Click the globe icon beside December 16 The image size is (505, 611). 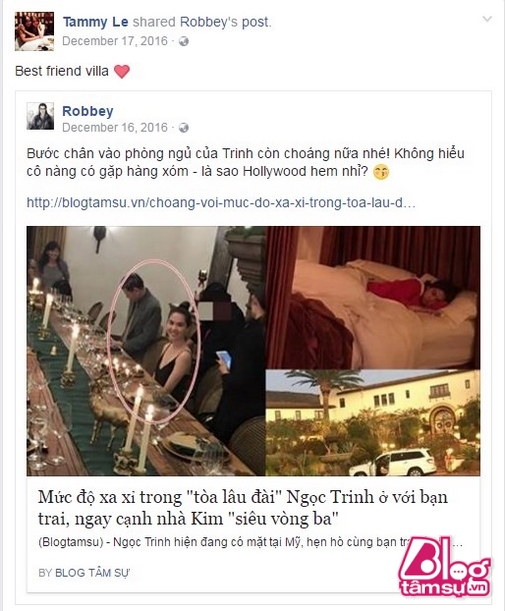pos(184,128)
